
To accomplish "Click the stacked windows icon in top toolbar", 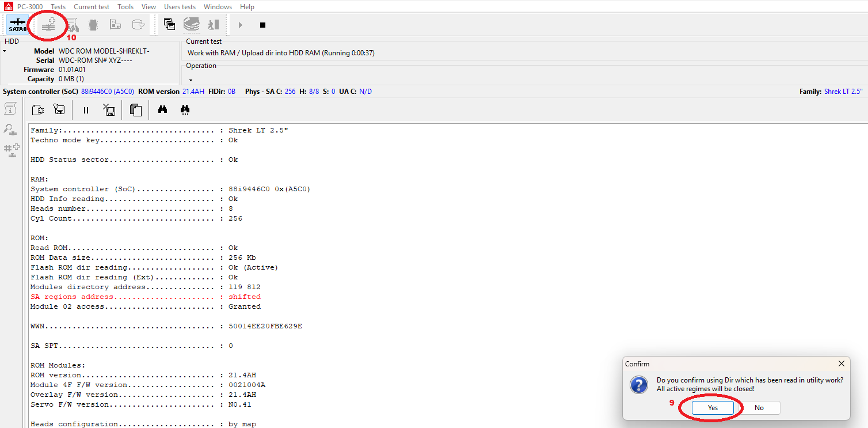I will coord(169,25).
